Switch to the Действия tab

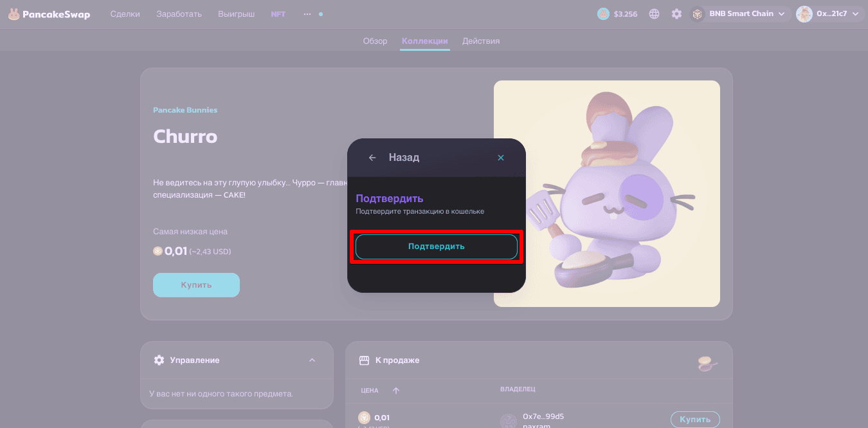(481, 41)
